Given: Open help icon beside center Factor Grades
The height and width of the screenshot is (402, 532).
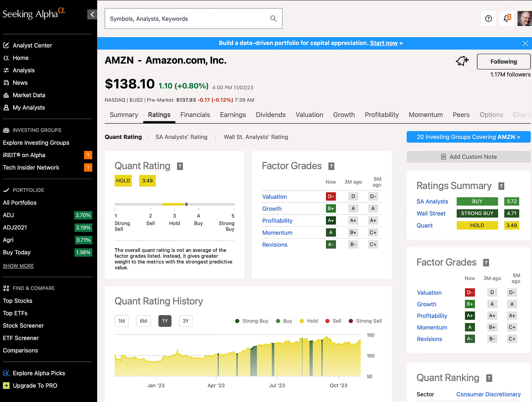Looking at the screenshot, I should [x=331, y=166].
